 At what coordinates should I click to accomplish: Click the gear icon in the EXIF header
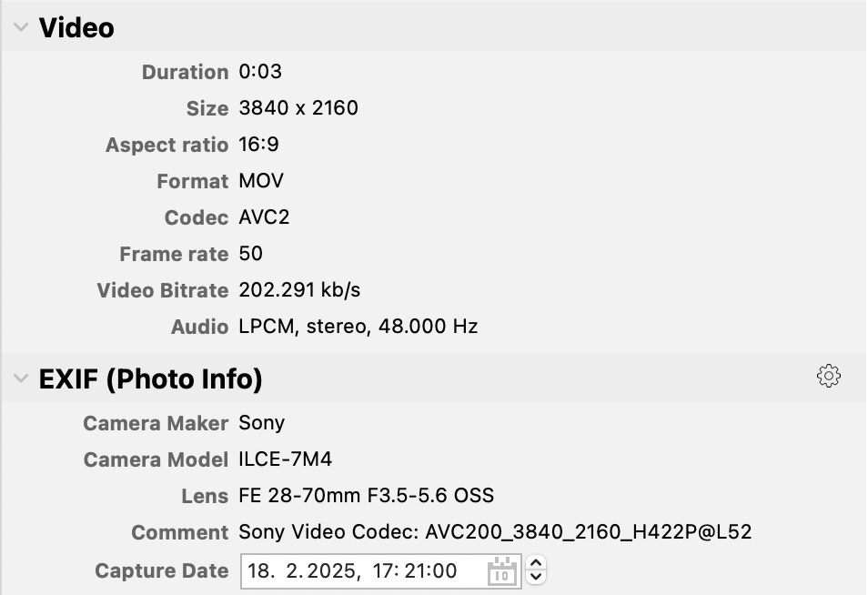[828, 375]
